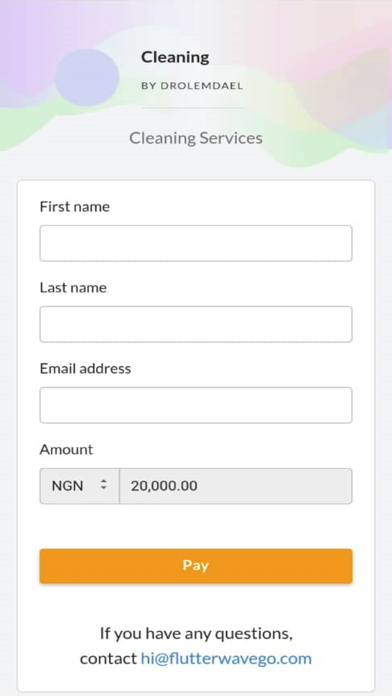Click the word "contact" before the email

coord(108,658)
